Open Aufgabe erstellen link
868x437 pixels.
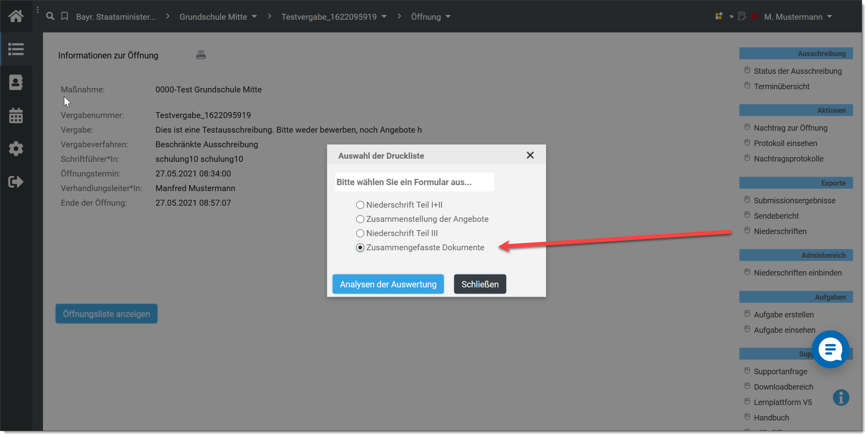point(784,315)
